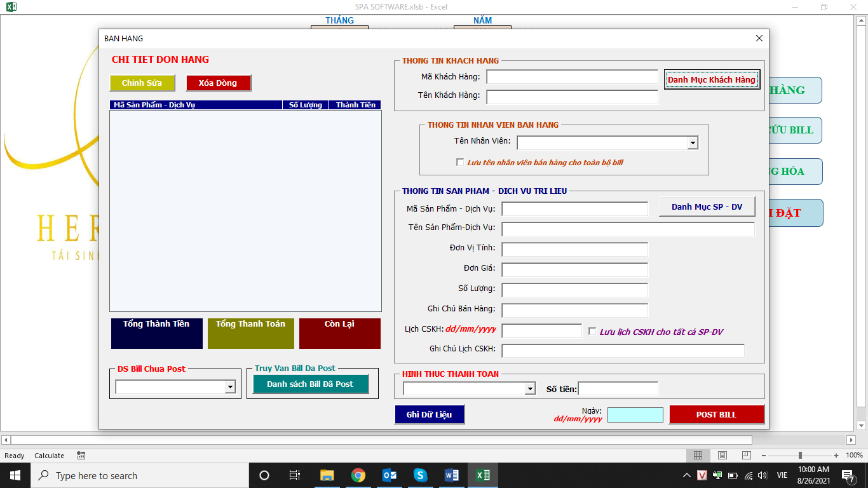Click the Ghi Dữ Liệu button

(x=430, y=414)
